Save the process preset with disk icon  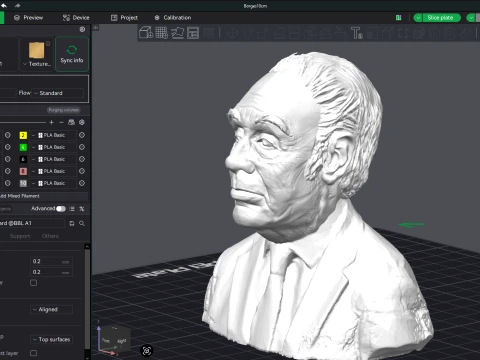[x=72, y=223]
